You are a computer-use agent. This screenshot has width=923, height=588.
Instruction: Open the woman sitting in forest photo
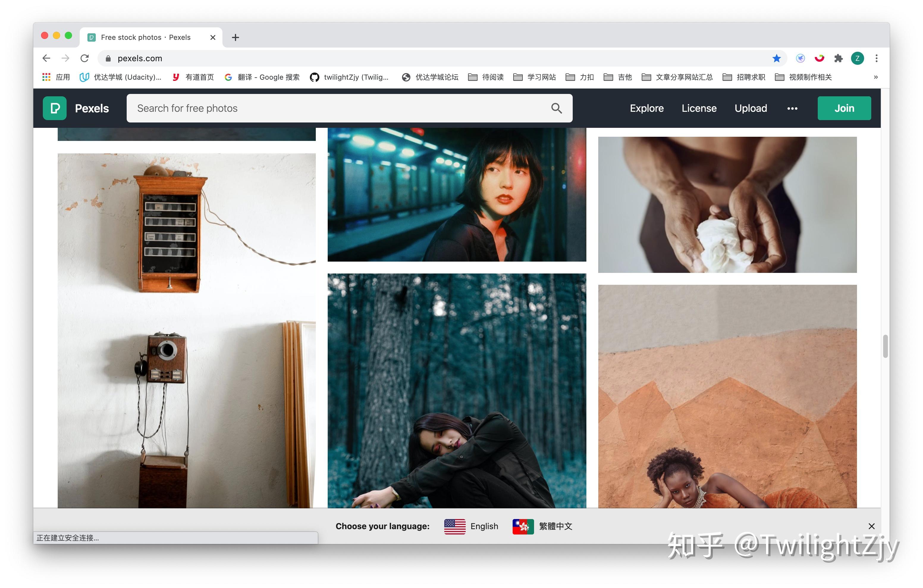(456, 391)
